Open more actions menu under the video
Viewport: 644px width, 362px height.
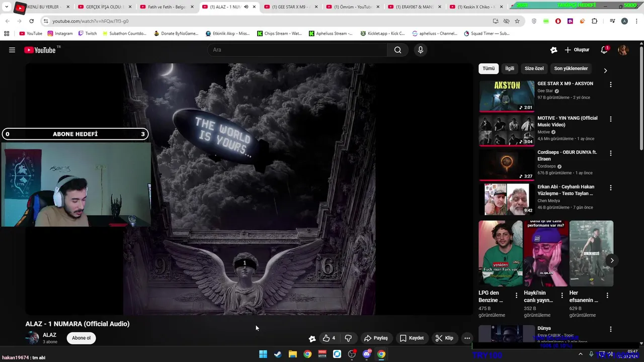[467, 338]
